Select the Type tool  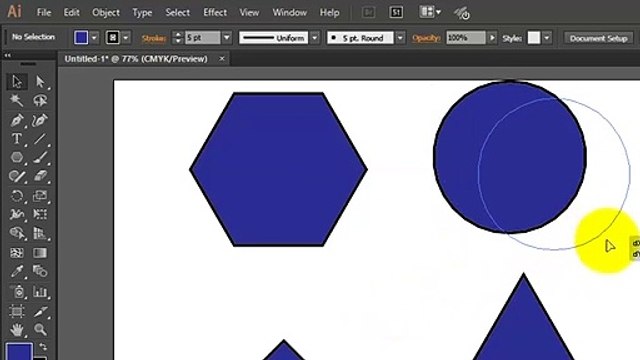(17, 139)
